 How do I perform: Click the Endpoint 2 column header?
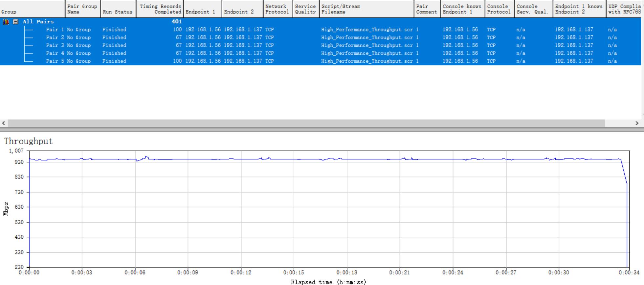pyautogui.click(x=242, y=9)
